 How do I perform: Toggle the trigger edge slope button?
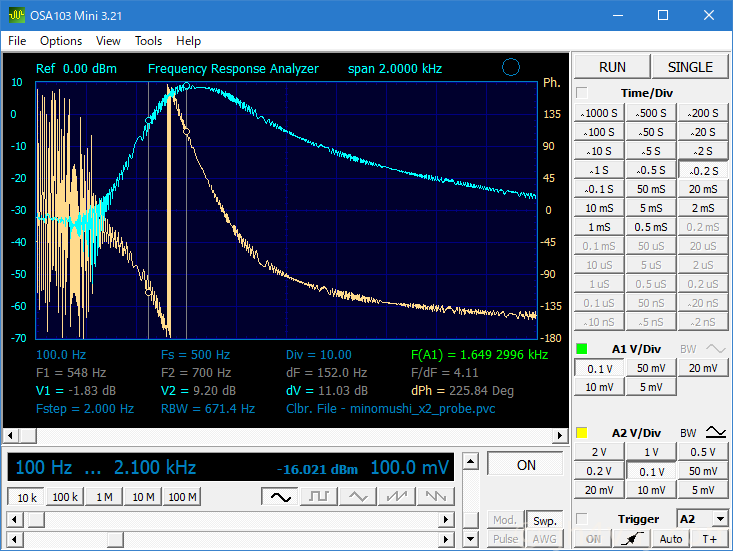point(632,539)
